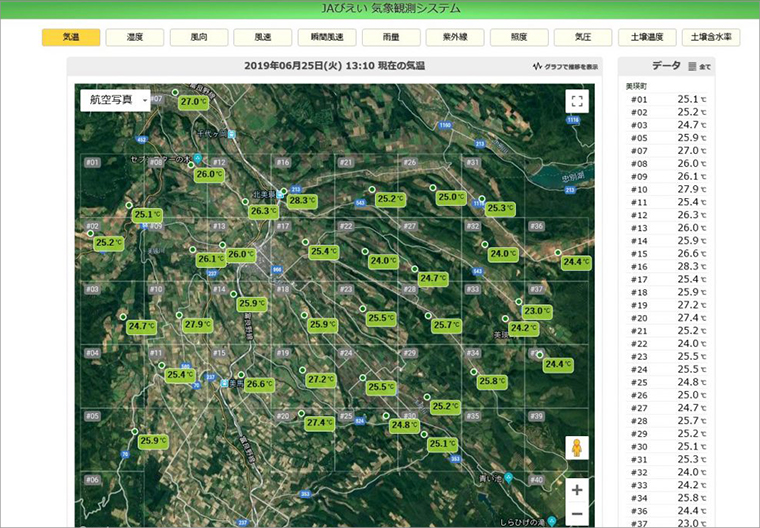Click data row #31 25.3℃
Viewport: 760px width, 528px height.
click(x=667, y=459)
